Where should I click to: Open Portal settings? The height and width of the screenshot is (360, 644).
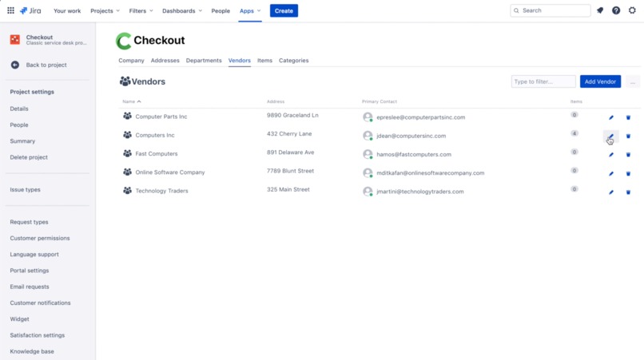pos(30,271)
